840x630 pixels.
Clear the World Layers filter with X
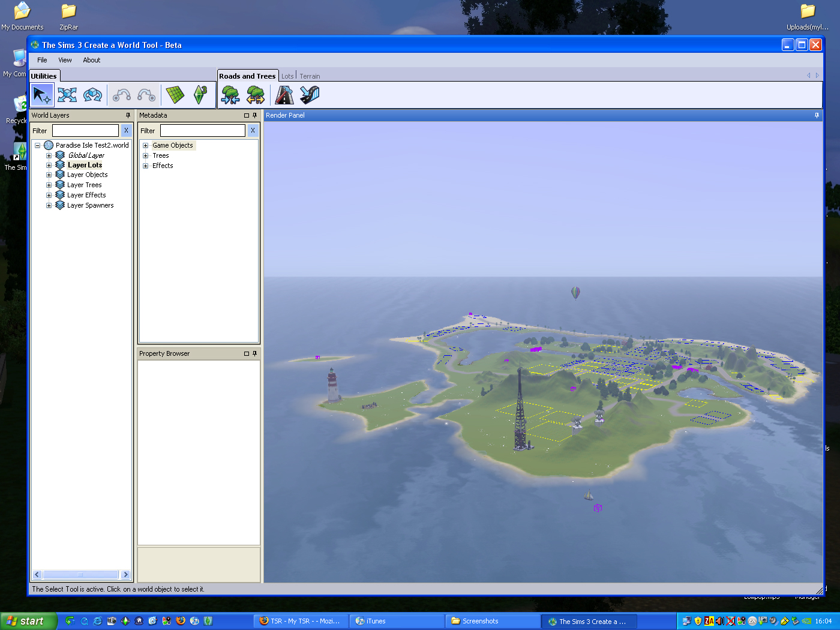(126, 130)
